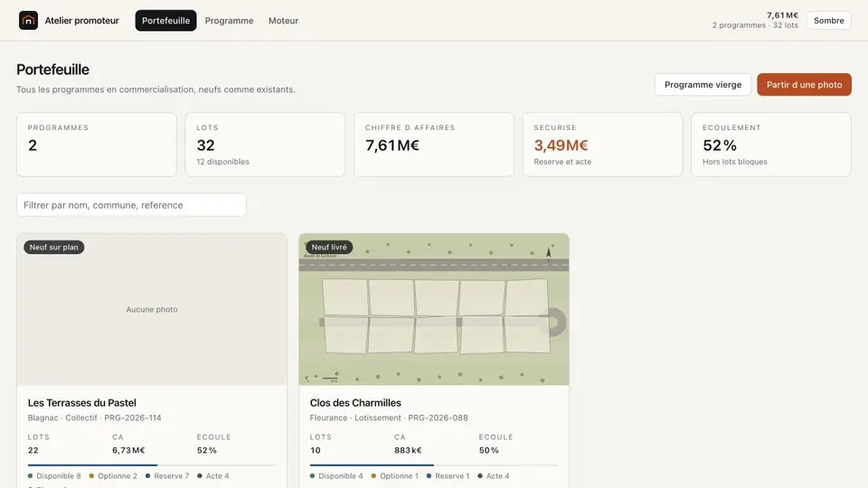Click Fleurance · Lotissement · PRG-2026-088 text
Screen dimensions: 868x488
[389, 418]
